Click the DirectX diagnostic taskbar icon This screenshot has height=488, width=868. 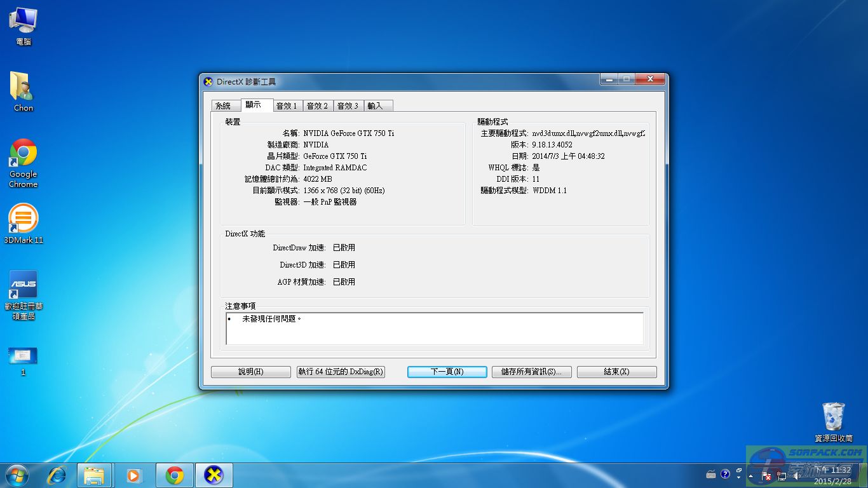[214, 475]
